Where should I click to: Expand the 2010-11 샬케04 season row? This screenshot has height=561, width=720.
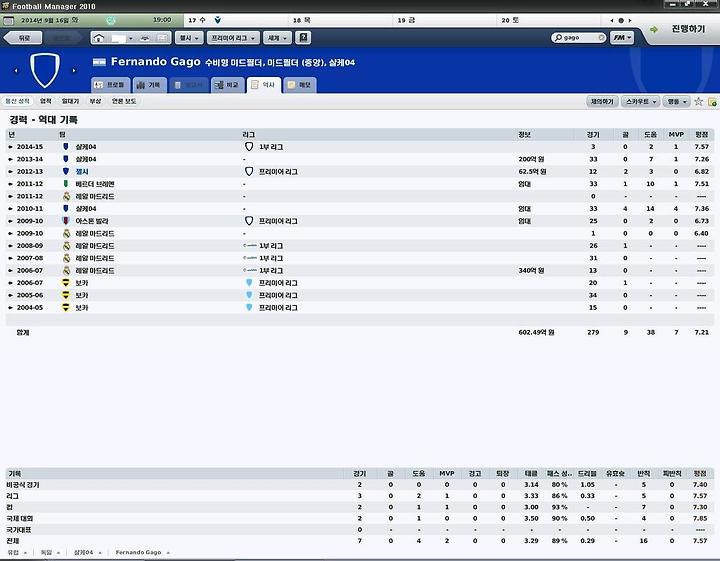click(x=10, y=209)
